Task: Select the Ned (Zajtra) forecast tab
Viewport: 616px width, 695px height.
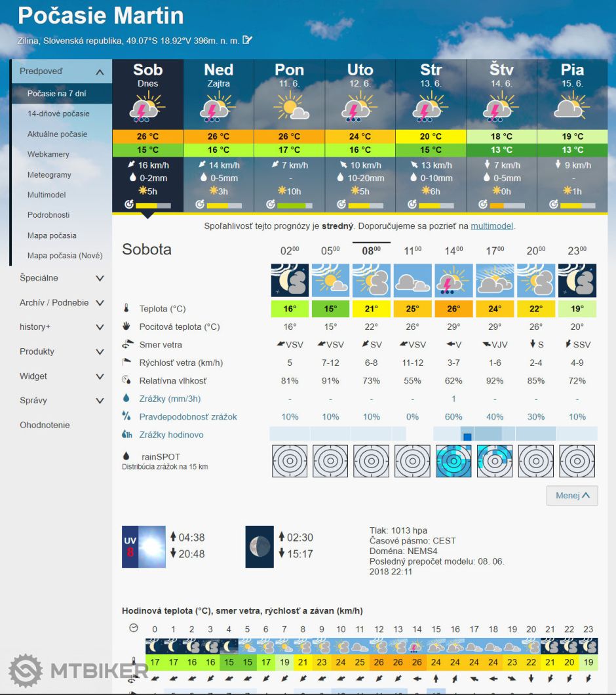Action: (218, 75)
